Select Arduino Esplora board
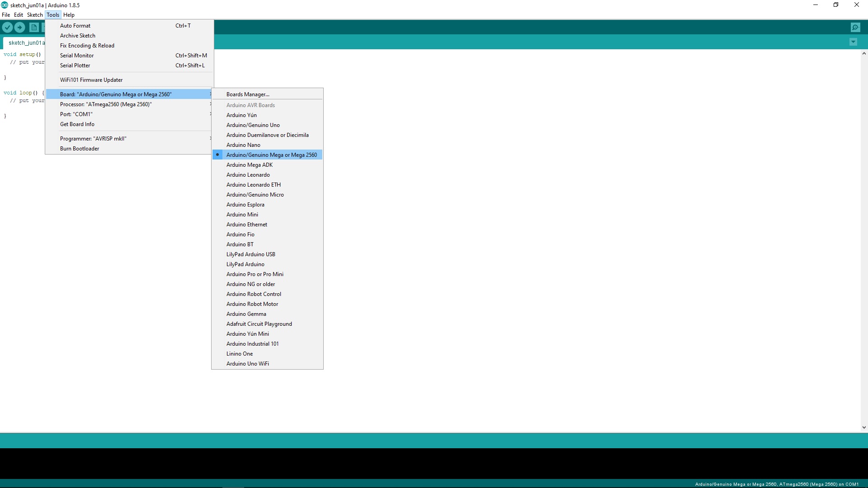868x488 pixels. tap(267, 205)
